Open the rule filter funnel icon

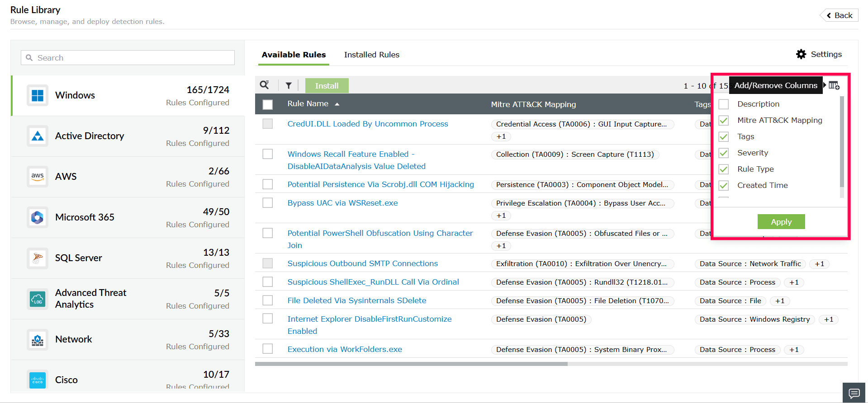289,85
